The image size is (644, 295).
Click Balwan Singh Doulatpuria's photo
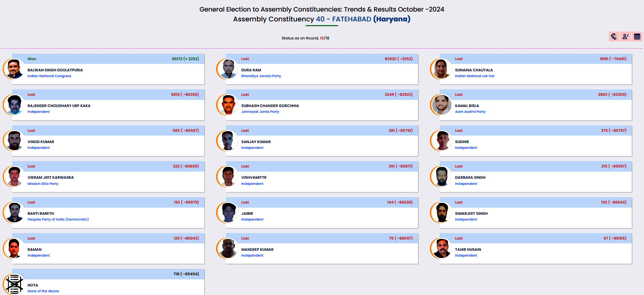coord(14,69)
